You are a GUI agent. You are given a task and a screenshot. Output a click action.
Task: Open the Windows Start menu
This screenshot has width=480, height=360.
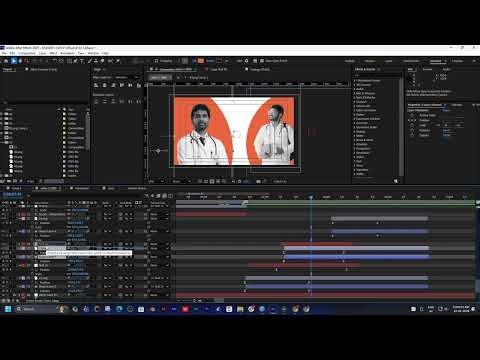tap(8, 309)
